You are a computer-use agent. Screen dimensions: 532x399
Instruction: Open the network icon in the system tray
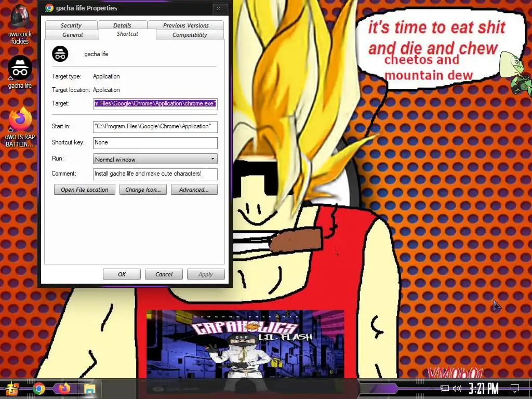pyautogui.click(x=445, y=389)
